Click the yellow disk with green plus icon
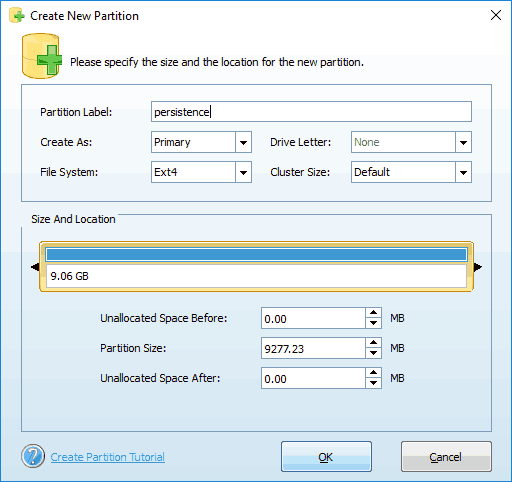The image size is (512, 482). (x=42, y=56)
